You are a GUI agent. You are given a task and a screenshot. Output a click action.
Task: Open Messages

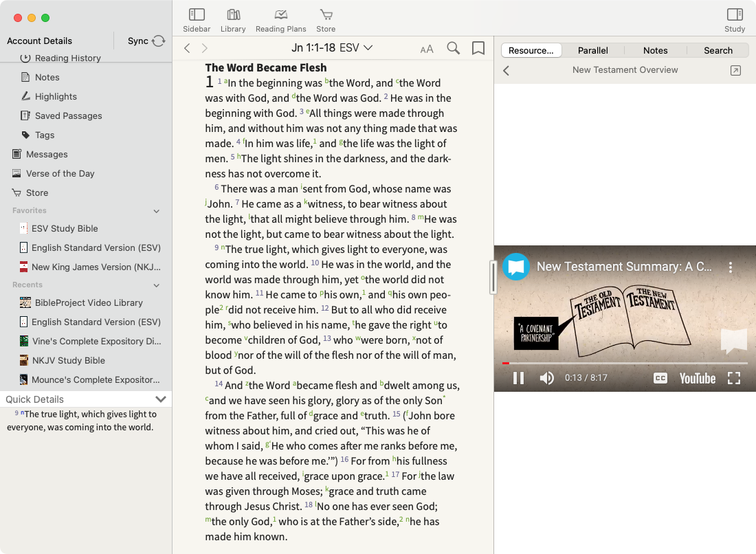pos(40,154)
